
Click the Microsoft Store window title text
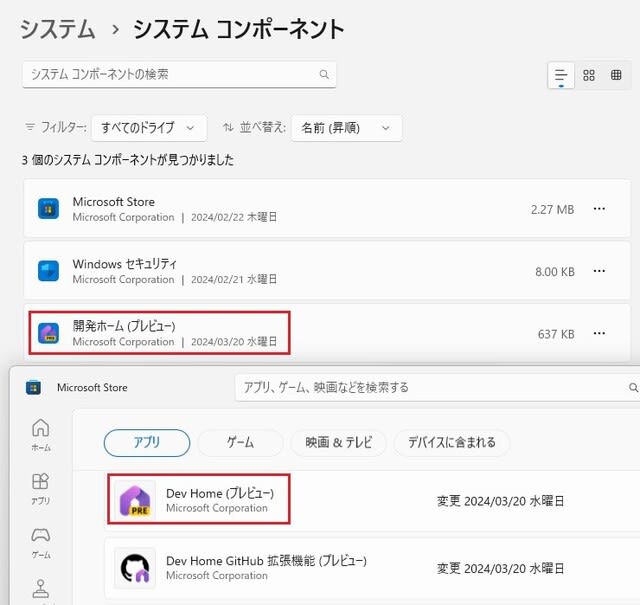pyautogui.click(x=92, y=388)
